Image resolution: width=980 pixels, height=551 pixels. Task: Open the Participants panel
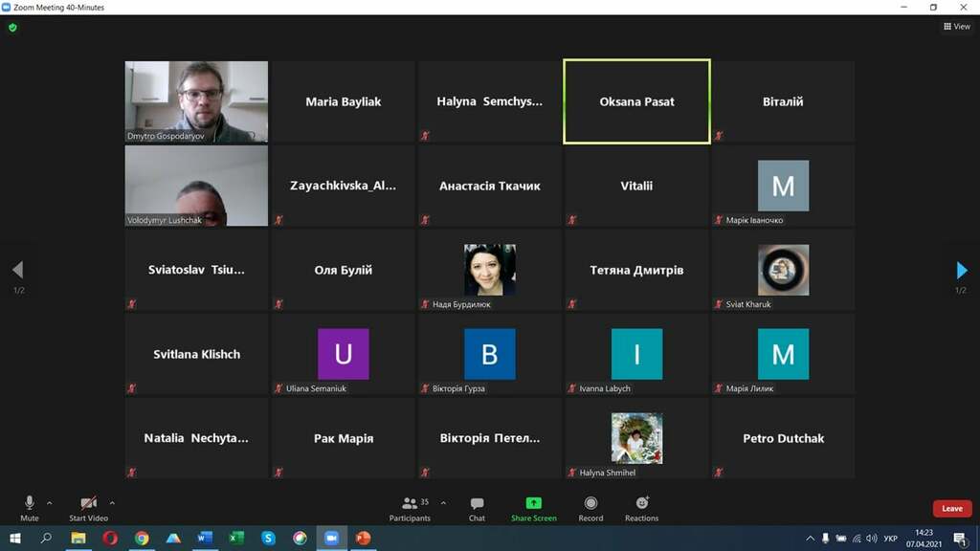click(x=410, y=509)
